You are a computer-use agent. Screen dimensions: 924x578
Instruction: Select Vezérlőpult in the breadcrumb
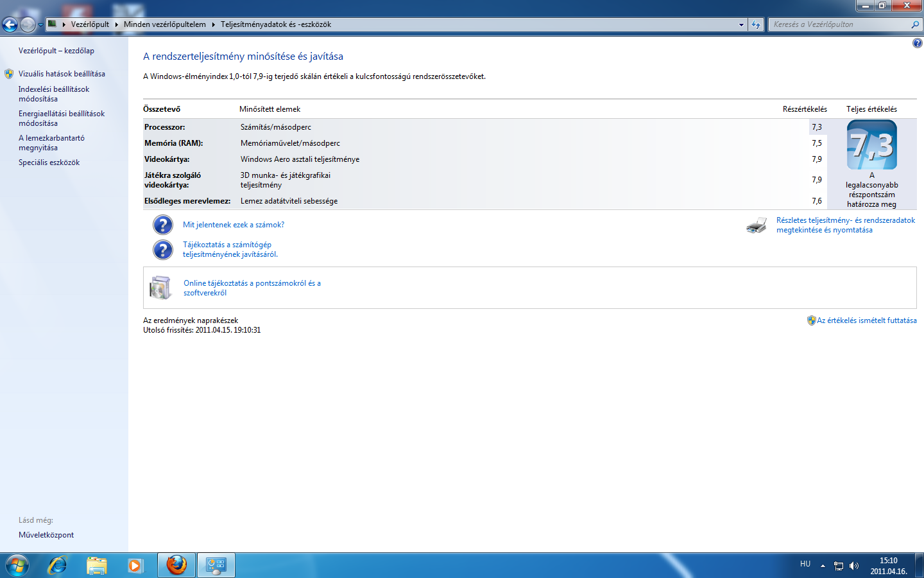coord(90,24)
